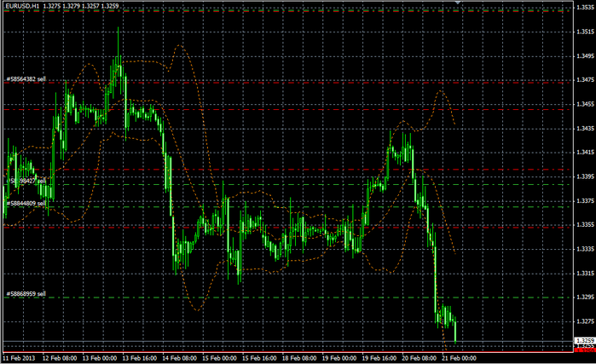Click the 20 Feb 08:00 time label
Image resolution: width=596 pixels, height=364 pixels.
pyautogui.click(x=419, y=358)
